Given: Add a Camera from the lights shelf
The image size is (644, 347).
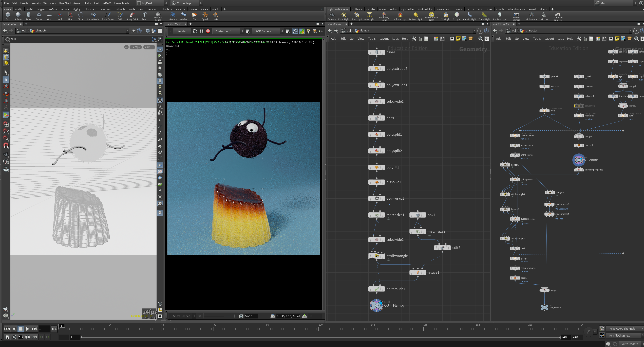Looking at the screenshot, I should (332, 16).
